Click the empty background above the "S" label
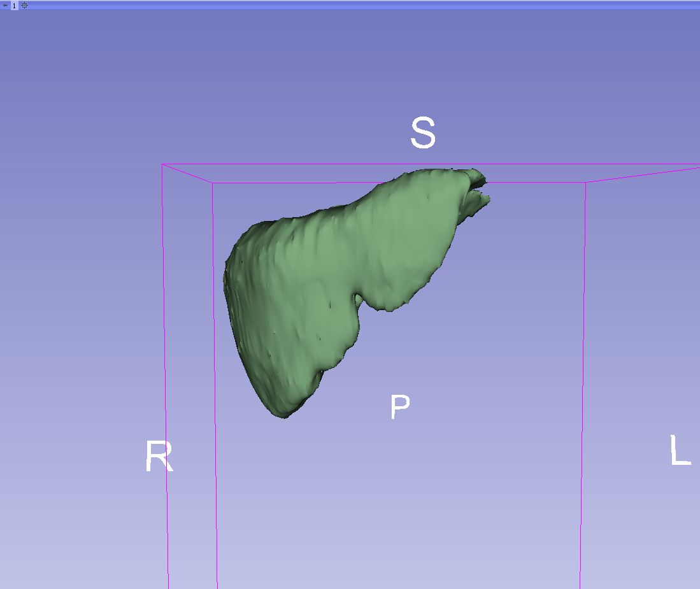This screenshot has height=589, width=700. click(x=423, y=70)
